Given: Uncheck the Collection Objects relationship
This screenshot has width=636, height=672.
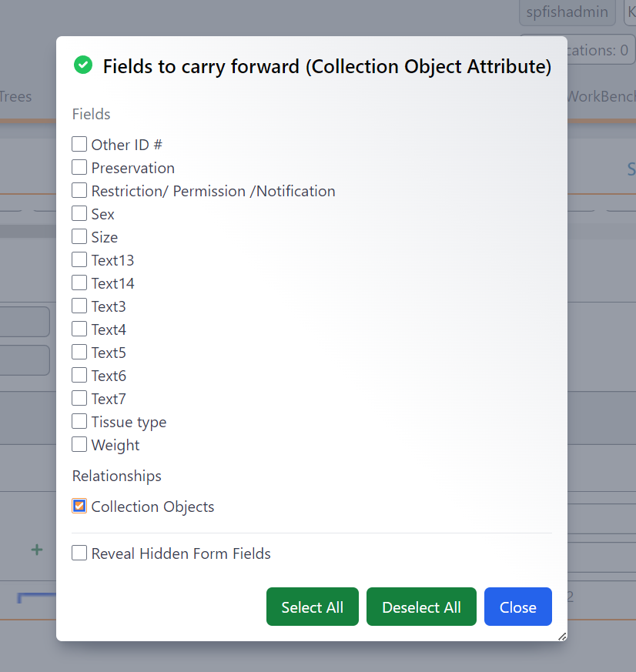Looking at the screenshot, I should [x=79, y=506].
